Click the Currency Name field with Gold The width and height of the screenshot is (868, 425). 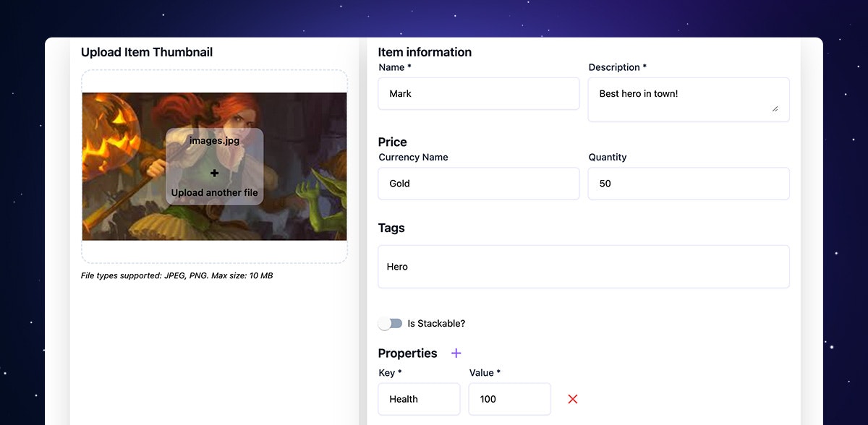click(x=479, y=184)
